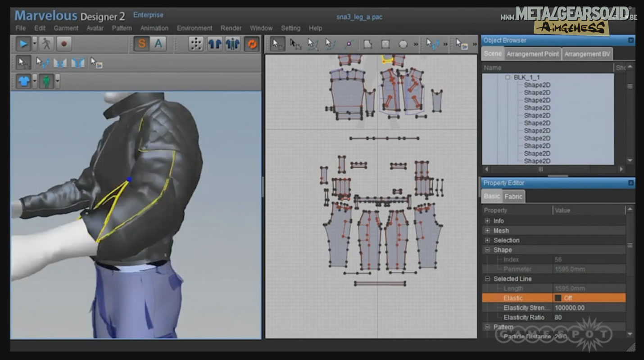
Task: Open the Animation menu
Action: point(154,28)
